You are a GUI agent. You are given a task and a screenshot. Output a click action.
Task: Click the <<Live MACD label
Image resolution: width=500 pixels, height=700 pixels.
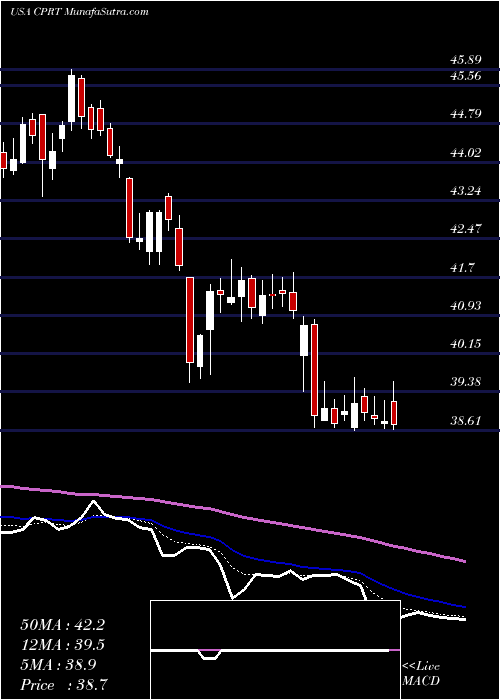(x=421, y=674)
